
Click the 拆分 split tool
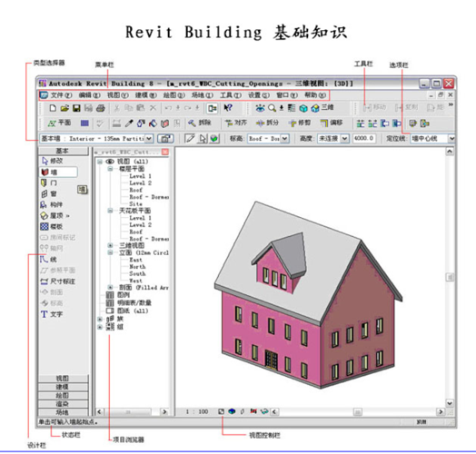pyautogui.click(x=267, y=123)
